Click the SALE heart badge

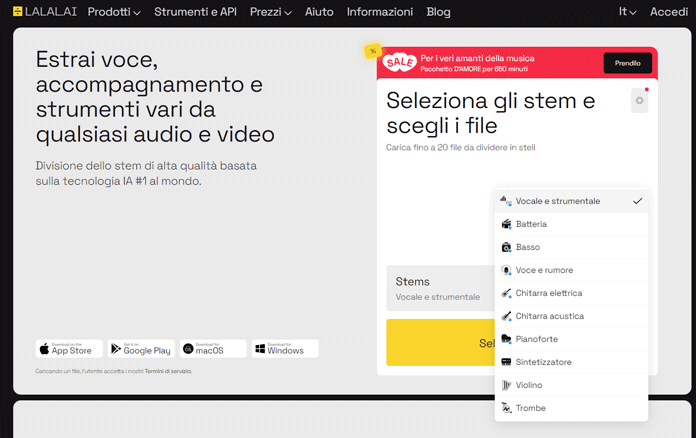pos(399,63)
